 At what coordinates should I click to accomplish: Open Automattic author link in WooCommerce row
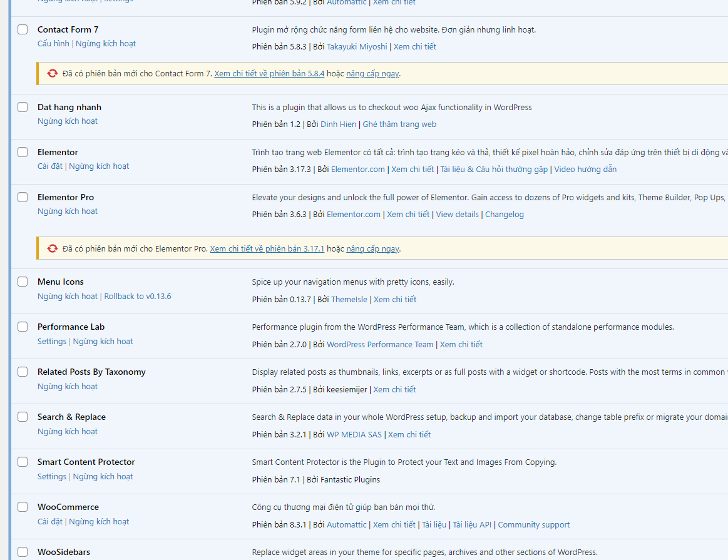coord(347,524)
